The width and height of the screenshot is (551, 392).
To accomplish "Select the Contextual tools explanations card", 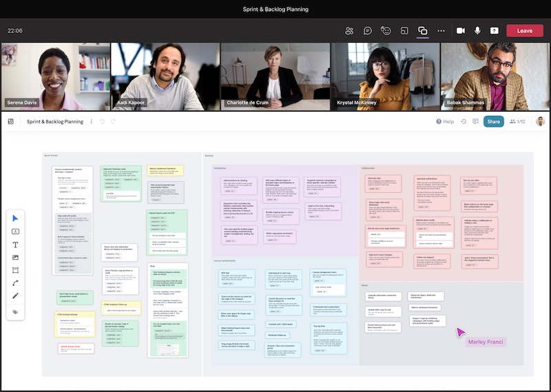I will click(x=329, y=310).
